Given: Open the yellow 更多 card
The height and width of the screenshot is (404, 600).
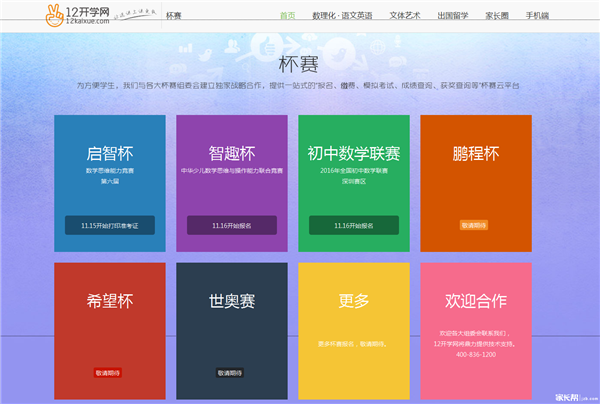Looking at the screenshot, I should tap(354, 301).
